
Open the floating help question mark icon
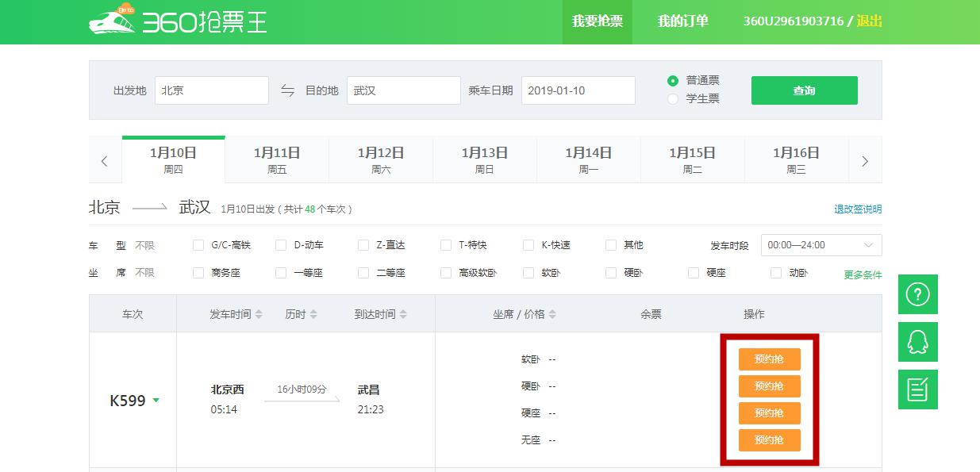pyautogui.click(x=917, y=294)
